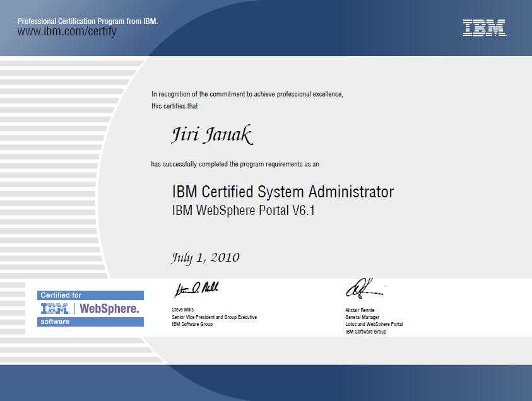
Task: Click the small IBM logo in the badge
Action: [x=55, y=309]
